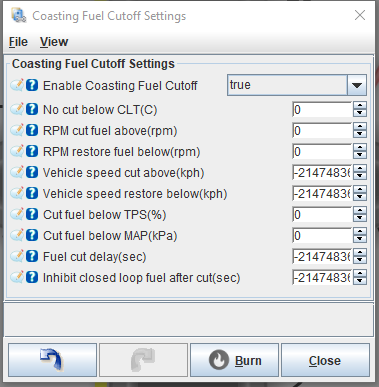379x387 pixels.
Task: Open note icon beside Inhibit closed loop fuel after cut(sec)
Action: point(17,277)
